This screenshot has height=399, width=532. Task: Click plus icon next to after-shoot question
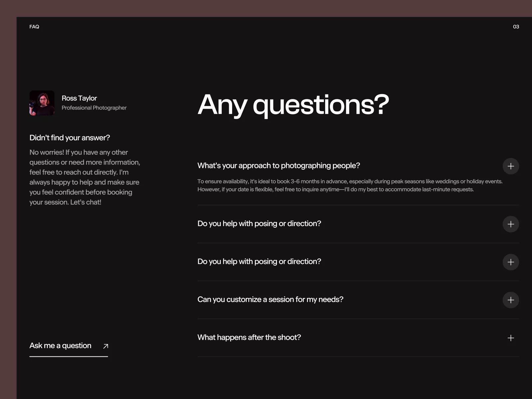tap(511, 338)
